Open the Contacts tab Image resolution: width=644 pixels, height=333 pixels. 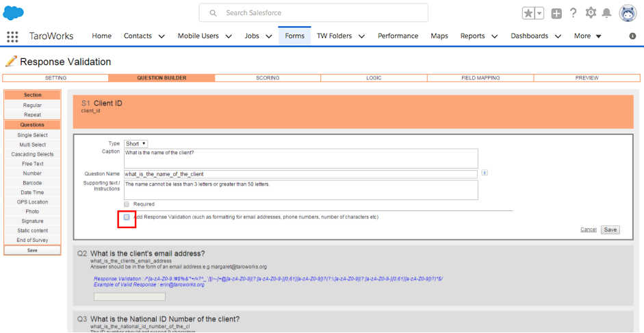point(138,36)
